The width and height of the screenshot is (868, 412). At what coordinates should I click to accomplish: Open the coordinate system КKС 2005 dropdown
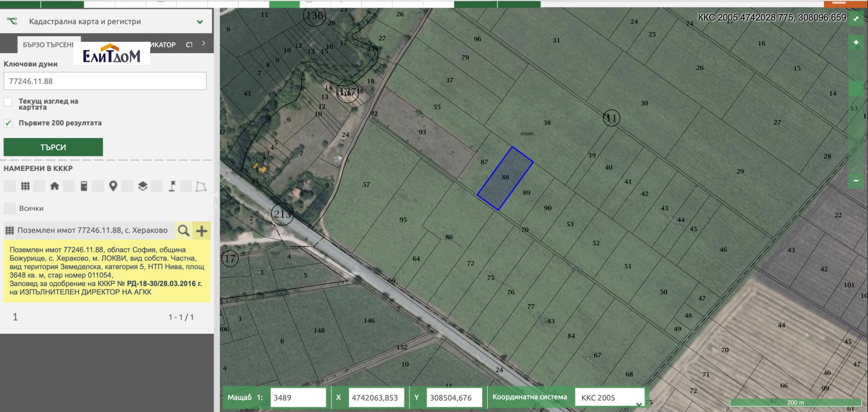610,397
